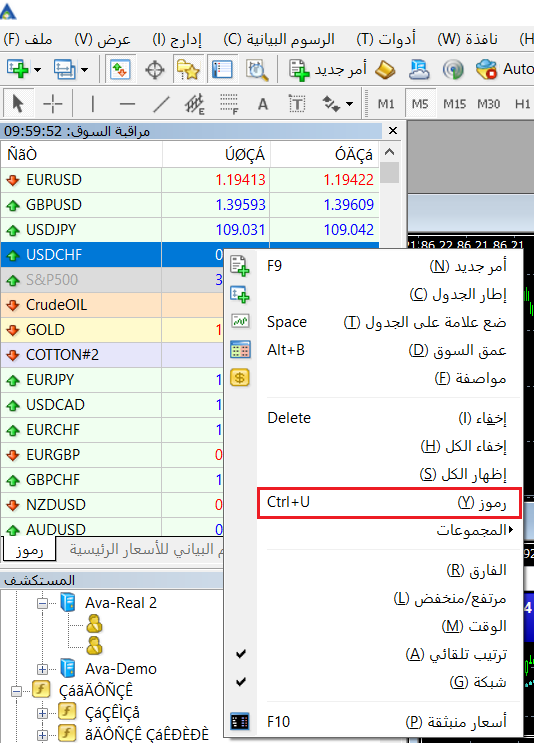Collapse the Ava-Real 2 tree node
The image size is (534, 743).
point(43,603)
